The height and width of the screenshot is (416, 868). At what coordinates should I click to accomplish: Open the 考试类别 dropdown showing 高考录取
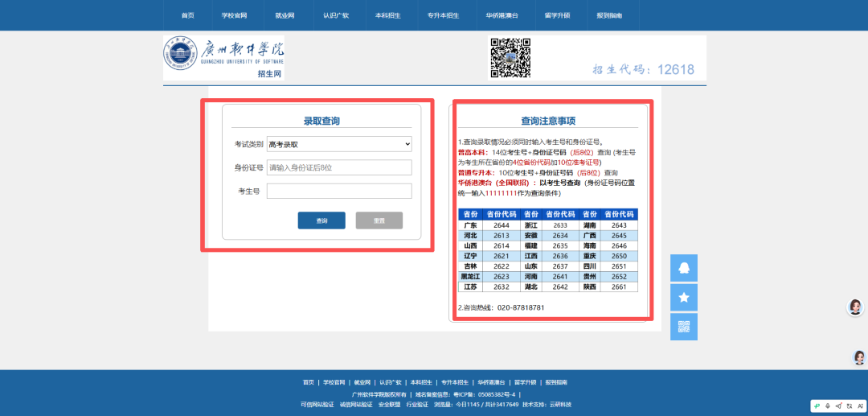click(339, 144)
